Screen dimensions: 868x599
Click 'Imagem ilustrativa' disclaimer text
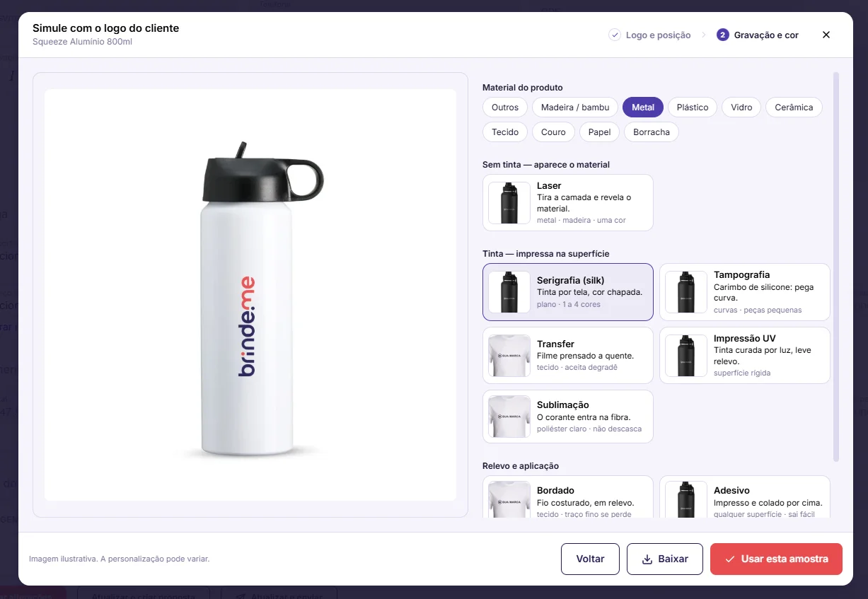(x=119, y=559)
